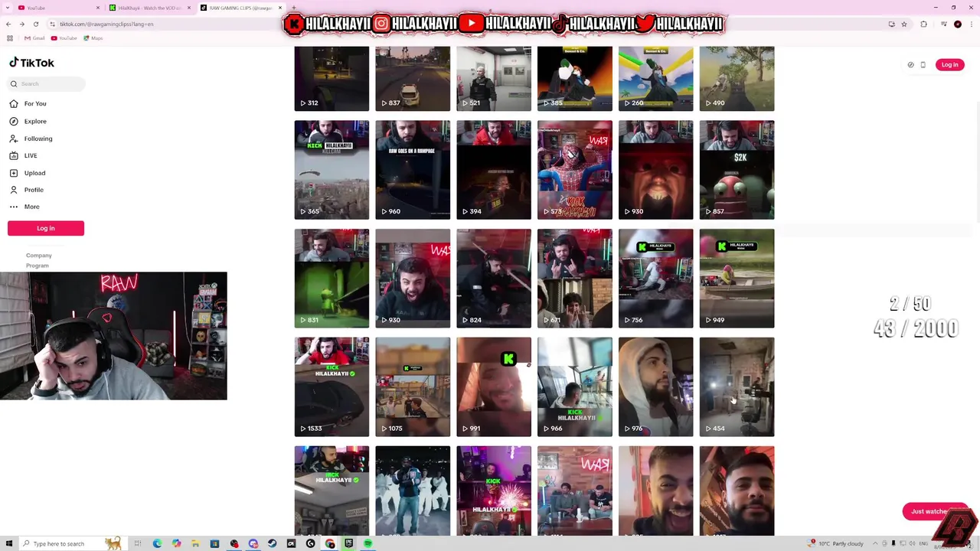
Task: Go back with browser back arrow
Action: click(9, 24)
